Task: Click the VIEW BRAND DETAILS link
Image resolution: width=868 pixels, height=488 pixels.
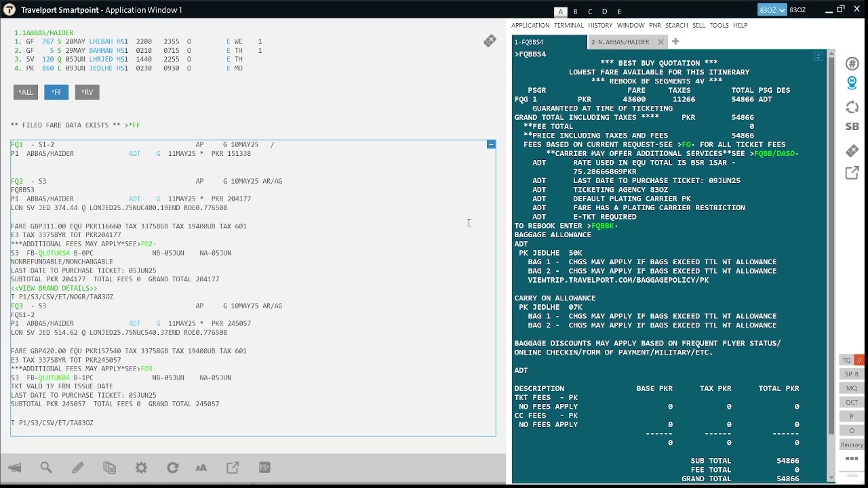Action: pyautogui.click(x=54, y=288)
